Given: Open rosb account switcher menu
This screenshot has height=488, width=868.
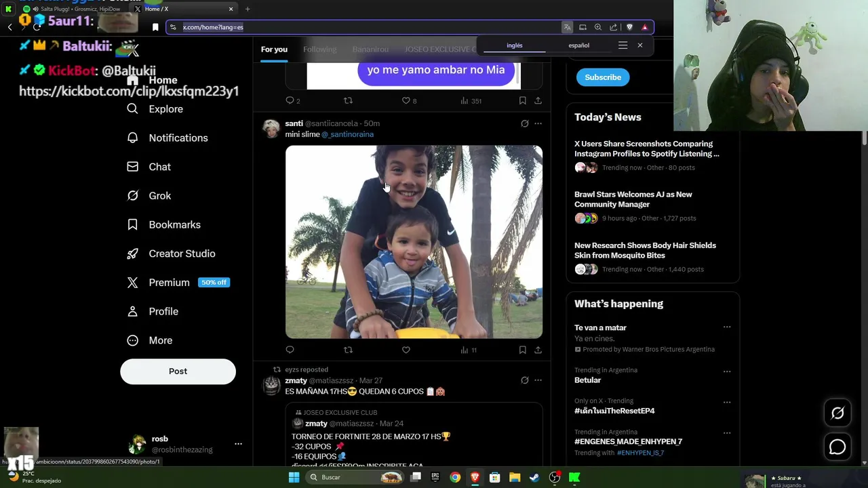Looking at the screenshot, I should click(x=238, y=444).
